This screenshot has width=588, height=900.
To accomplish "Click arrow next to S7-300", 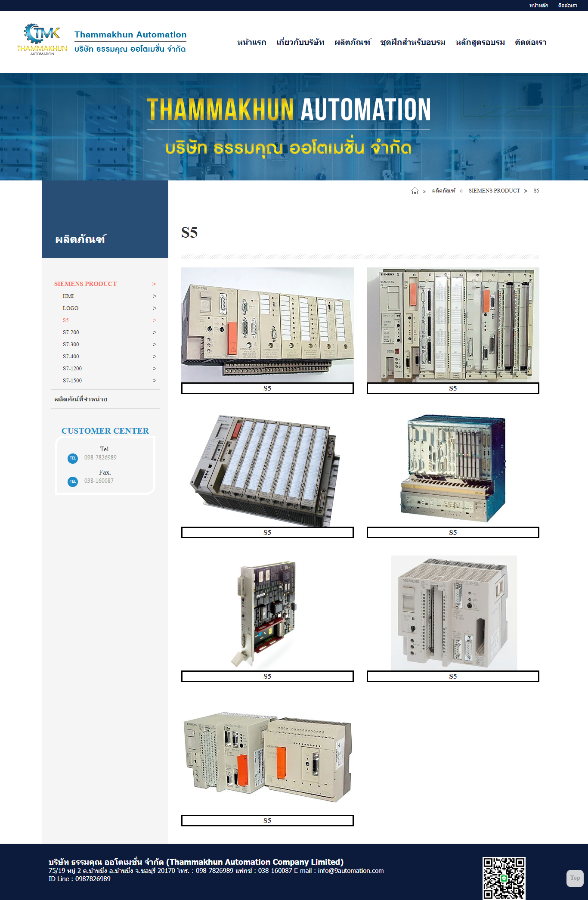I will (154, 344).
